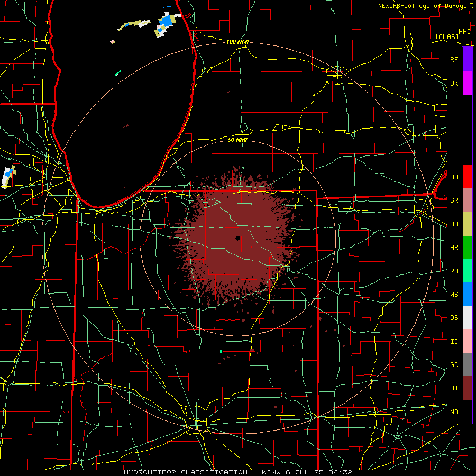Click the "HHC" product code text
The height and width of the screenshot is (476, 476).
coord(464,32)
